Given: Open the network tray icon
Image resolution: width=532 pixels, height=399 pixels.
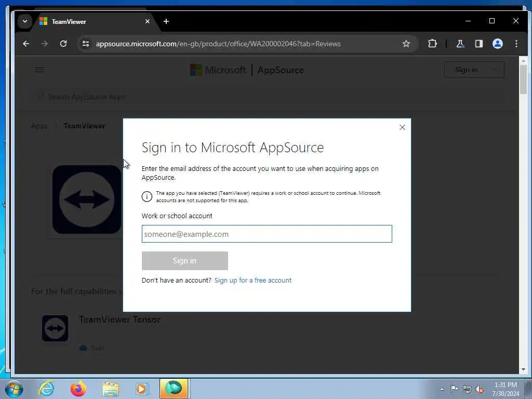Looking at the screenshot, I should [x=467, y=389].
